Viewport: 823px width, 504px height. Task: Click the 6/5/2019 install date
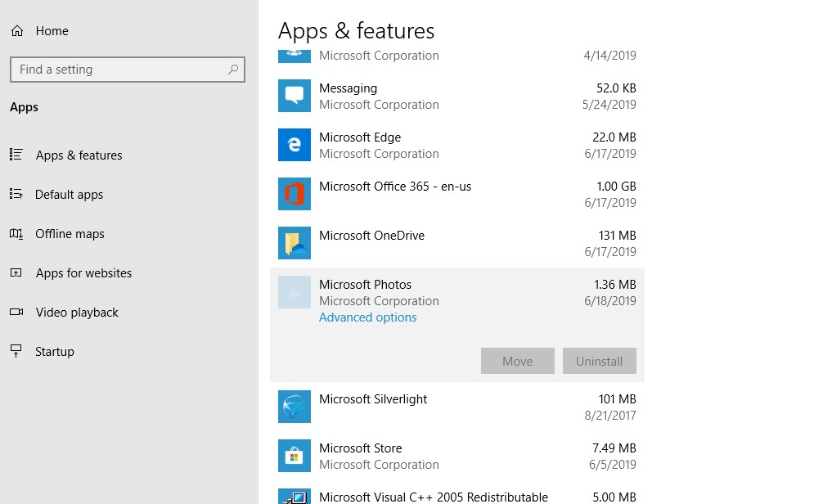(x=613, y=465)
